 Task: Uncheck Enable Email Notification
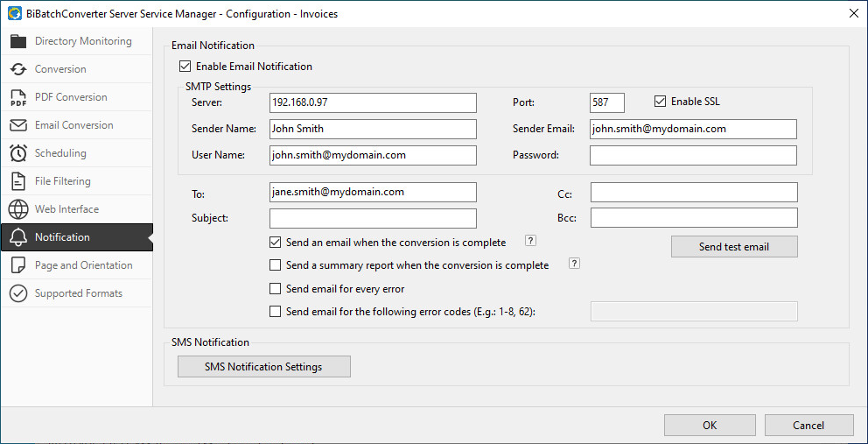tap(185, 67)
